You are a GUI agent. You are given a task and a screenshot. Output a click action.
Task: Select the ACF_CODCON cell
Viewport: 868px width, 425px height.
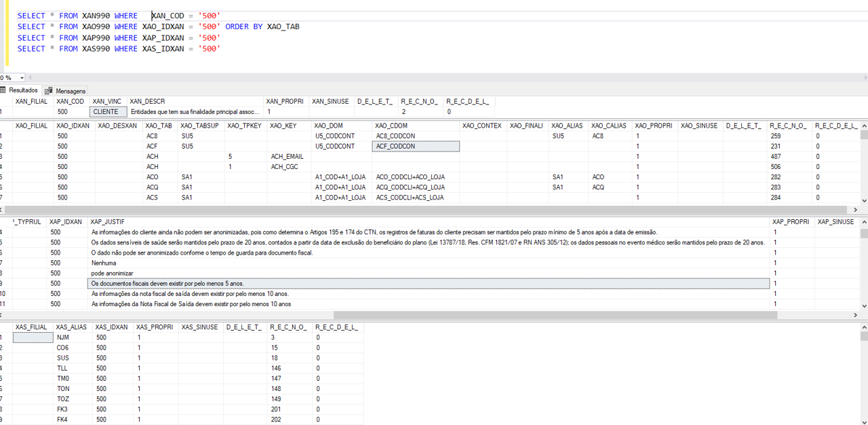(x=416, y=146)
